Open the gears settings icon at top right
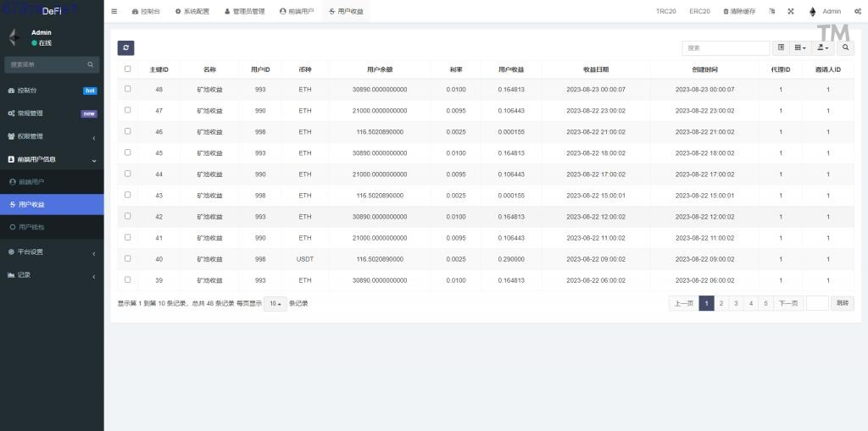Image resolution: width=868 pixels, height=431 pixels. coord(858,11)
